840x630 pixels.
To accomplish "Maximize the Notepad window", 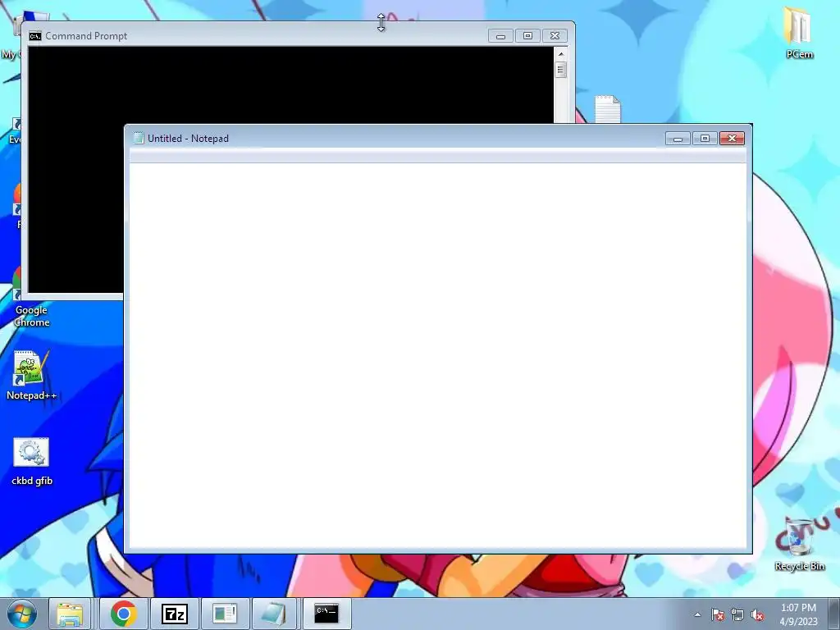I will pyautogui.click(x=705, y=139).
